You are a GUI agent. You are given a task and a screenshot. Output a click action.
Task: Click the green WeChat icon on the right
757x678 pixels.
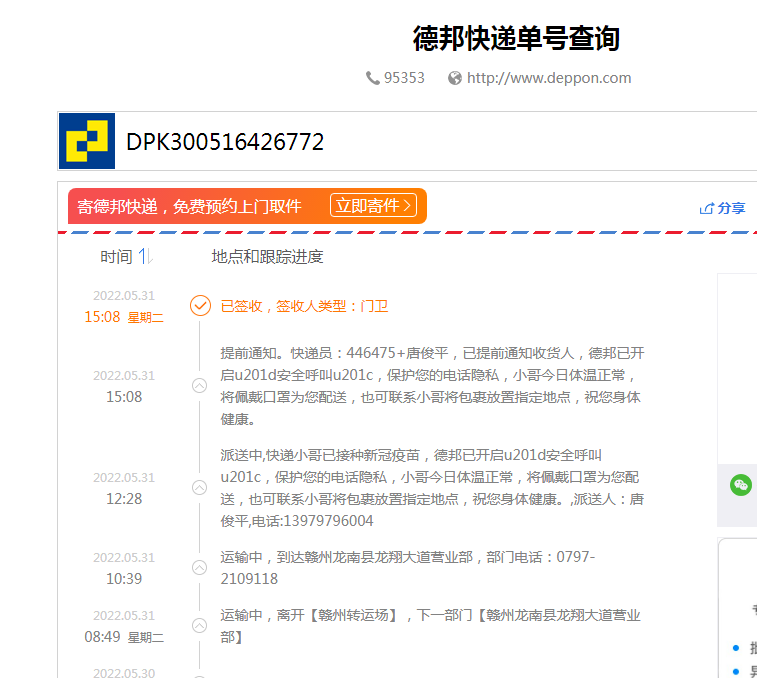coord(741,485)
